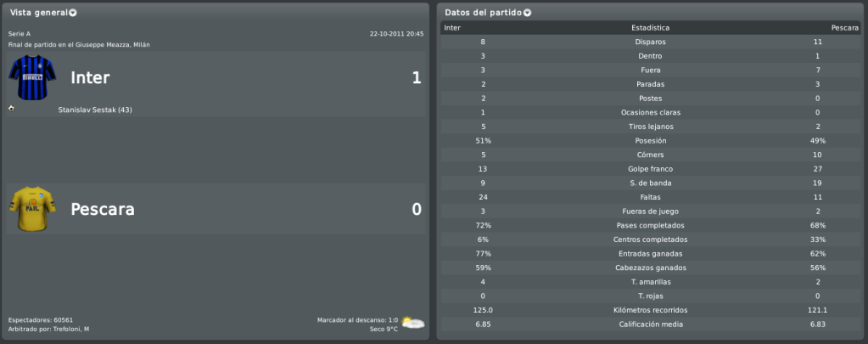Click referee name Trefoloni, M
This screenshot has width=868, height=344.
[x=71, y=329]
